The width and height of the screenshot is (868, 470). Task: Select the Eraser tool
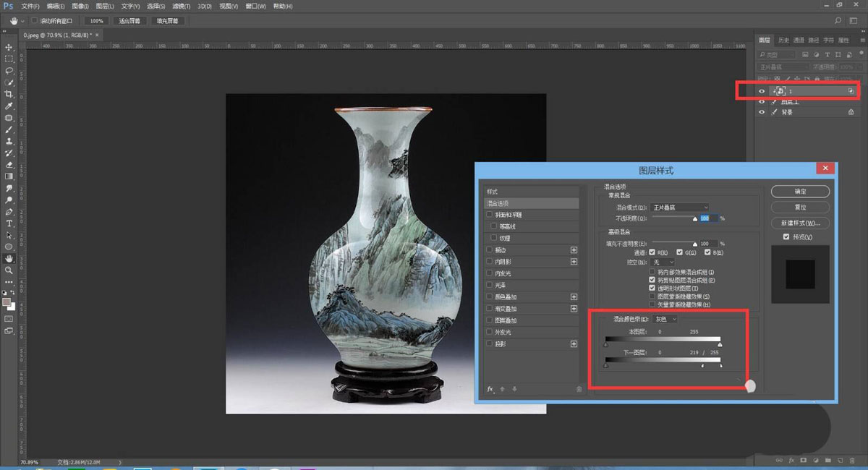[x=9, y=164]
